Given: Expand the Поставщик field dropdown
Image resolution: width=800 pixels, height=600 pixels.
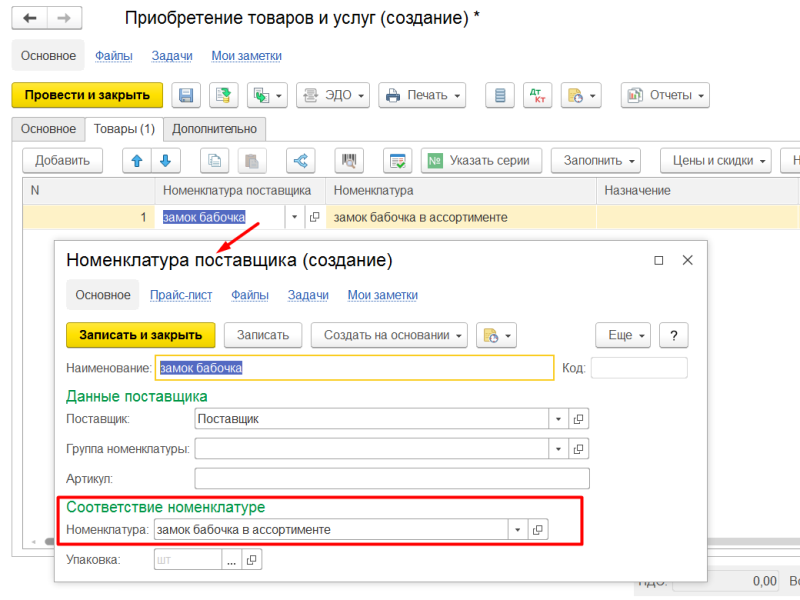Looking at the screenshot, I should coord(558,419).
